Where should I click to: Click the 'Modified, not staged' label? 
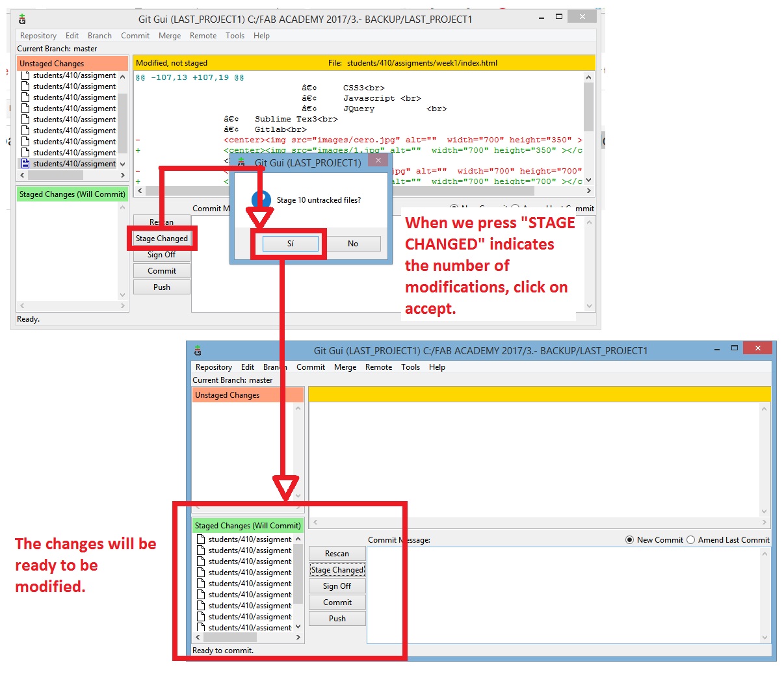[172, 63]
